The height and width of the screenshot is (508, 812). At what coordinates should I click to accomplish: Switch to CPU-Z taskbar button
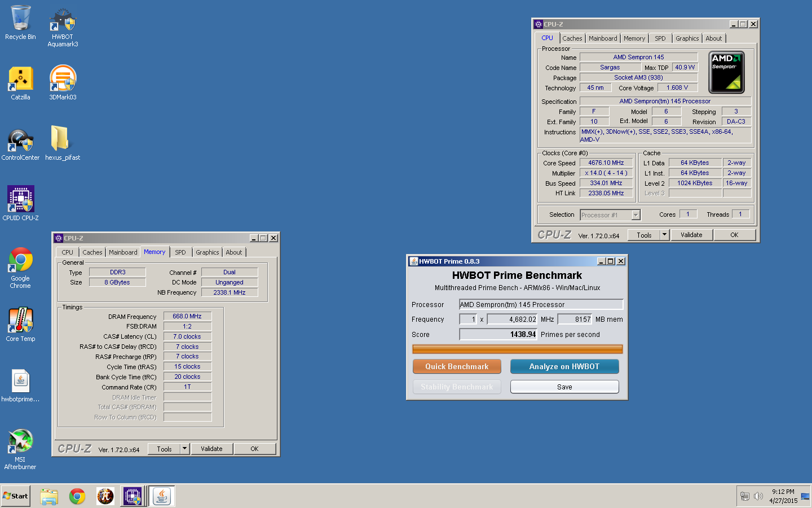point(133,496)
